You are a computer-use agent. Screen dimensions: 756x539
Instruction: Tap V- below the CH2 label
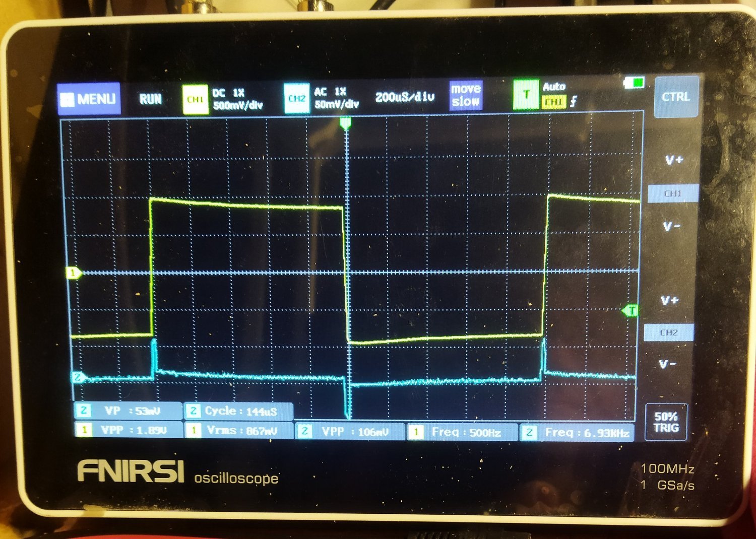pyautogui.click(x=668, y=364)
